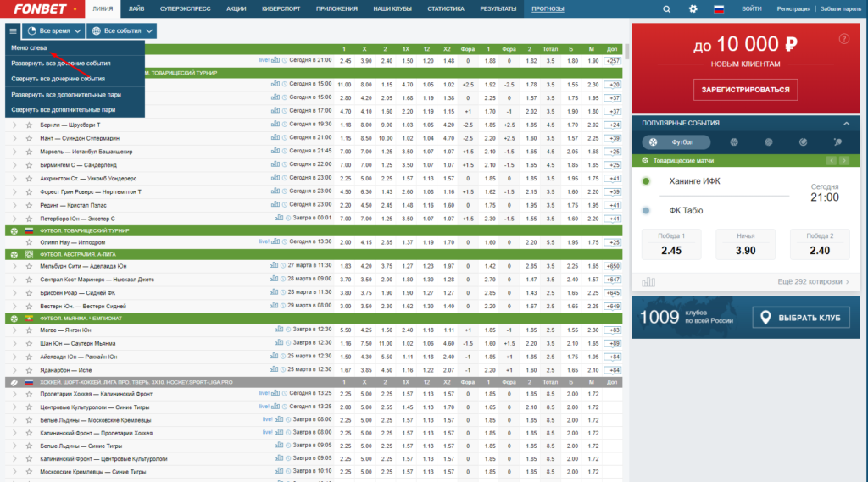This screenshot has height=482, width=868.
Task: Click football icon of Мьянма Чемпионат header
Action: (14, 319)
